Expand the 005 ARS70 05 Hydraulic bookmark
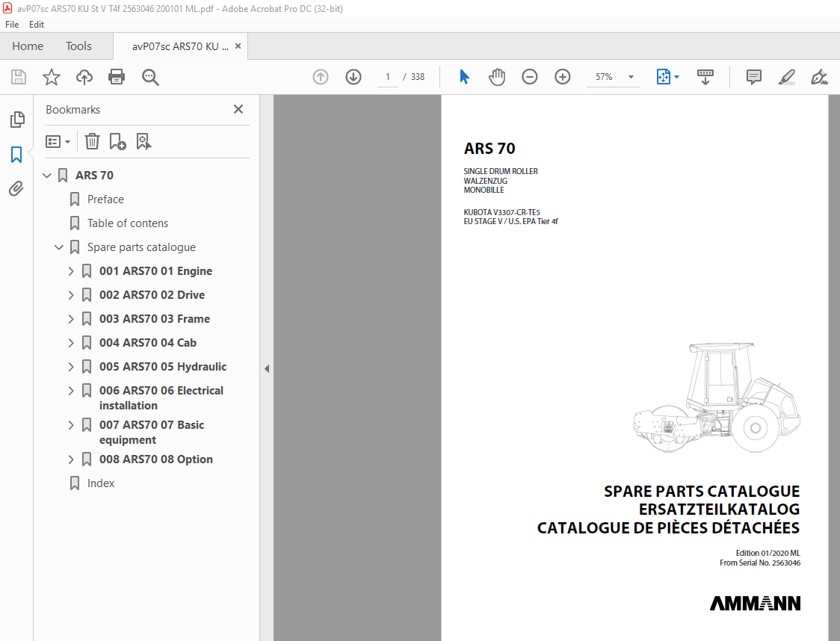 click(x=71, y=367)
